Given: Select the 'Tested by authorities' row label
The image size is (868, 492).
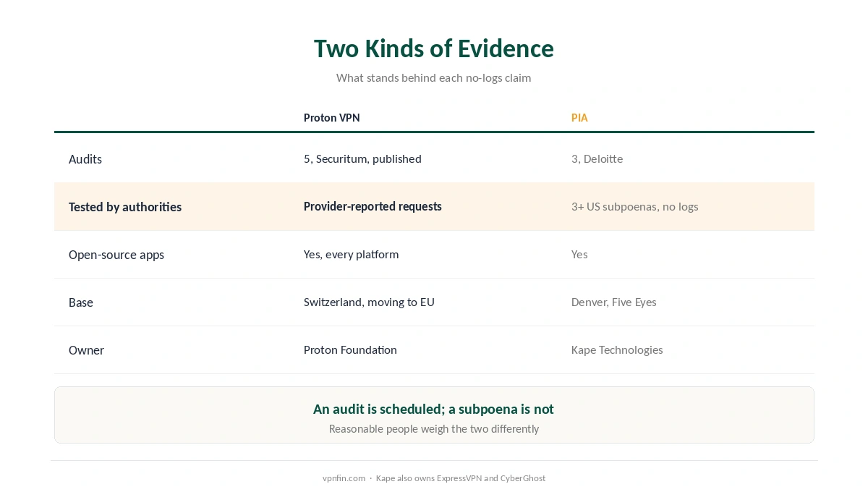Looking at the screenshot, I should (125, 207).
